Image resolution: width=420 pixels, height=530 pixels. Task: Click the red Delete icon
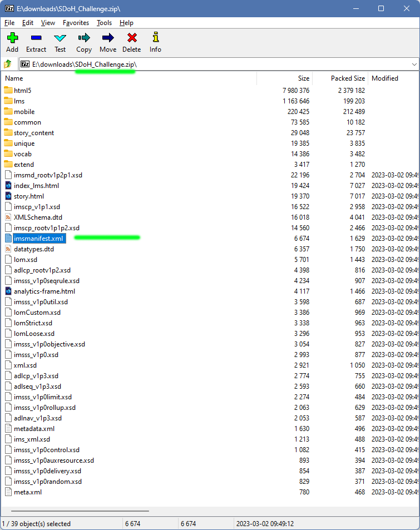(x=131, y=37)
